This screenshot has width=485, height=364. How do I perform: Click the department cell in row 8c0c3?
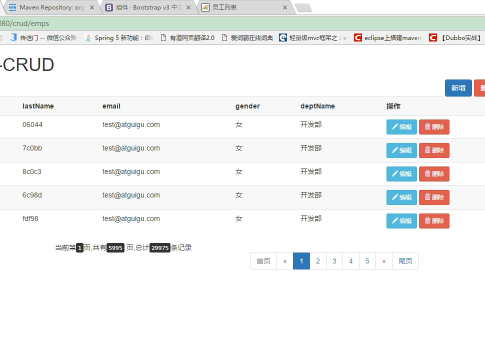[x=311, y=172]
